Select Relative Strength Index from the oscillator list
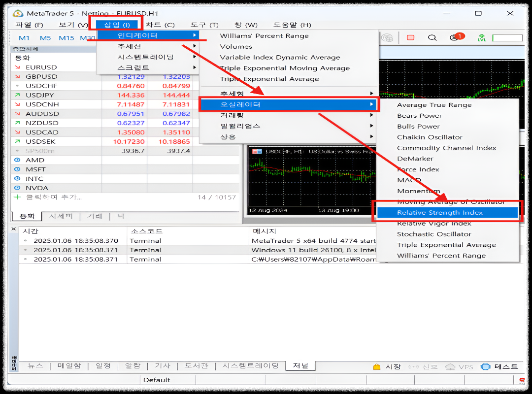Screen dimensions: 532x394 (447, 213)
